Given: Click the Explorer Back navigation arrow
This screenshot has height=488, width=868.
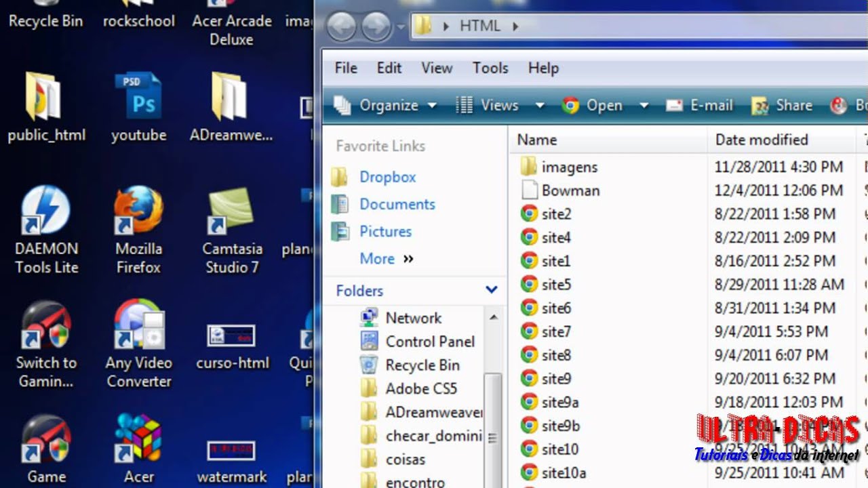Looking at the screenshot, I should click(341, 27).
